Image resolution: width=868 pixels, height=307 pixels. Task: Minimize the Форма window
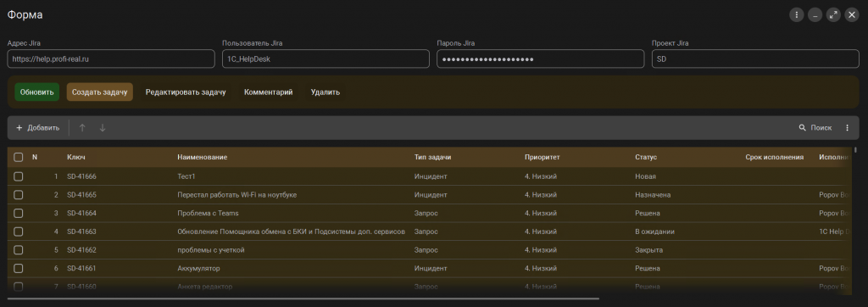coord(815,15)
